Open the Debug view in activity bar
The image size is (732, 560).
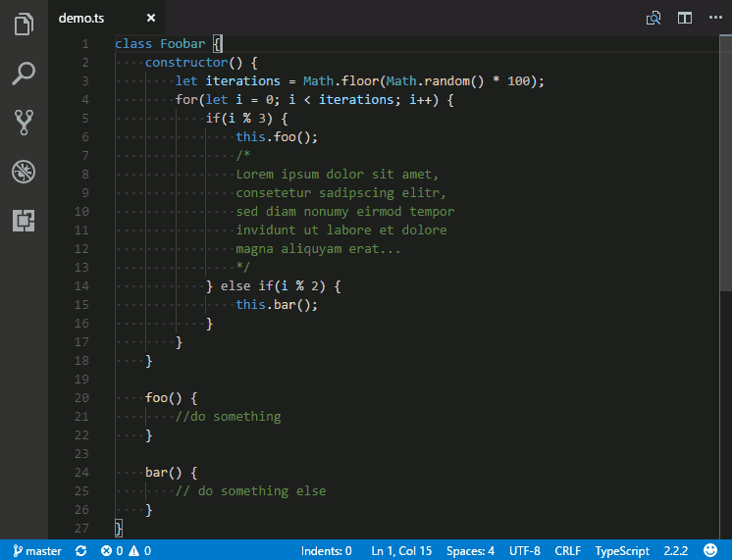[x=24, y=172]
